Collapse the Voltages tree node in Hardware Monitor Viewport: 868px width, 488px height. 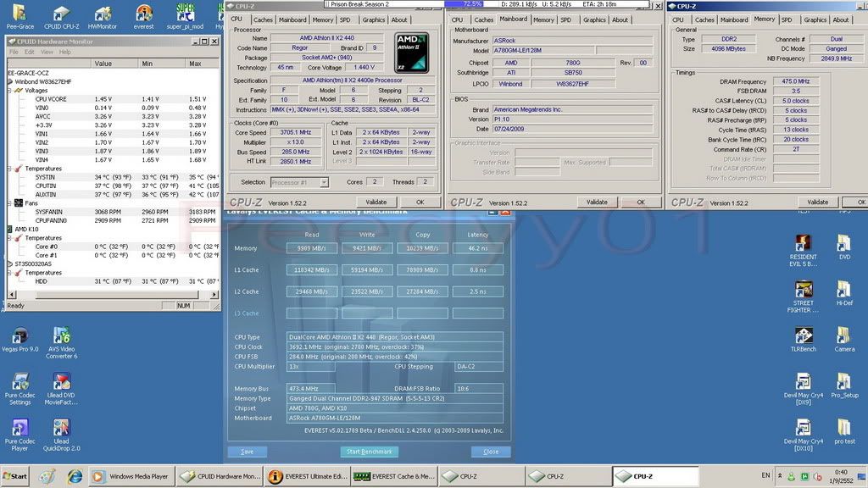(x=9, y=90)
